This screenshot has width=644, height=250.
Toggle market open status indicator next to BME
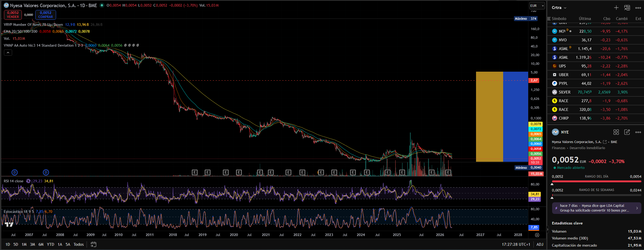coord(102,5)
